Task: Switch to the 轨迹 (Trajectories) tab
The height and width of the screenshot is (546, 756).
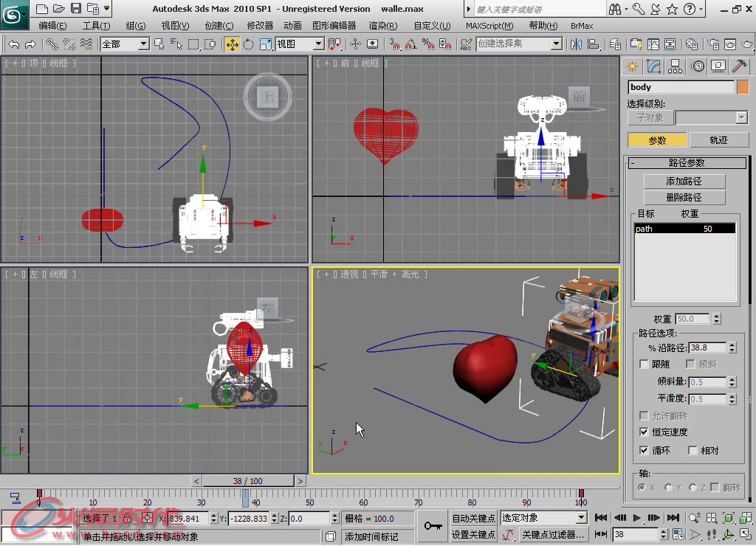Action: 720,139
